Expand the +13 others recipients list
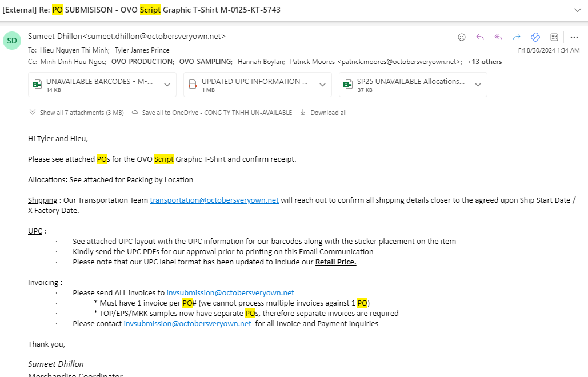The image size is (588, 377). click(x=484, y=62)
